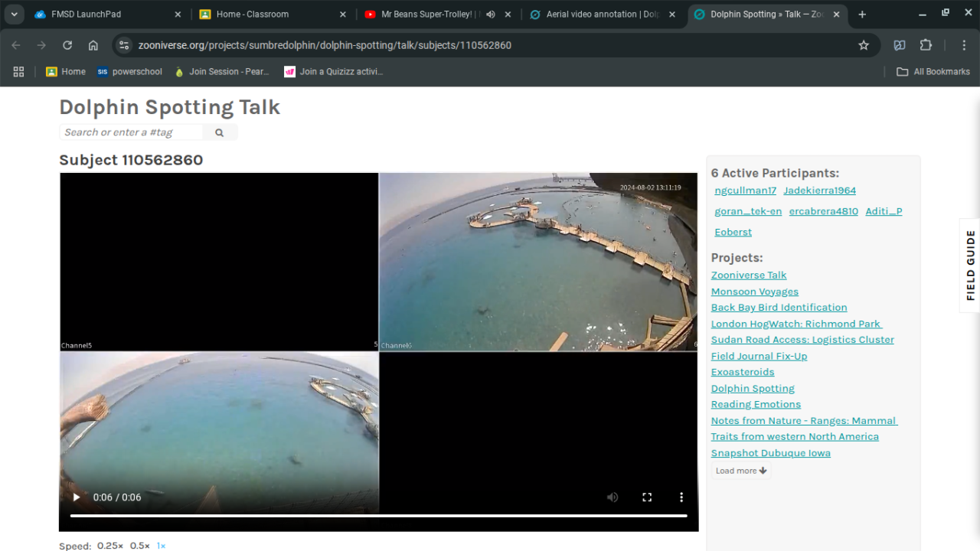Expand Load more projects list
This screenshot has width=980, height=551.
740,471
